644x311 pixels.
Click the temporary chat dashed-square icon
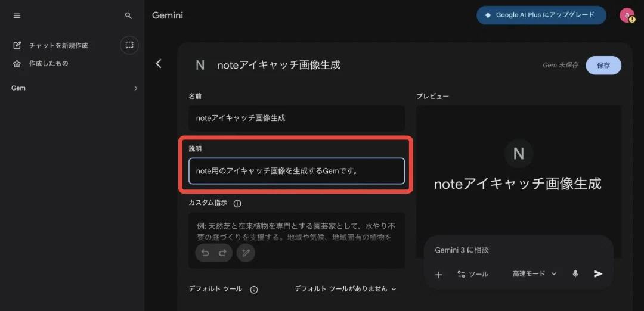[129, 45]
